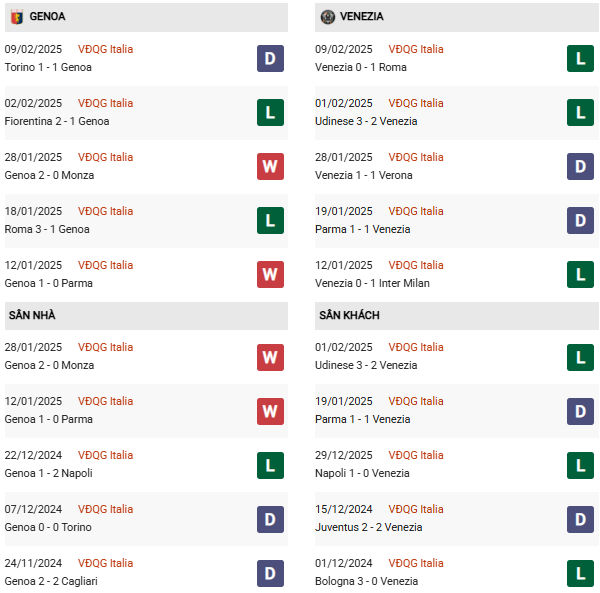The height and width of the screenshot is (593, 600).
Task: Click the Roma 3 - 1 Genoa match result
Action: pos(47,229)
